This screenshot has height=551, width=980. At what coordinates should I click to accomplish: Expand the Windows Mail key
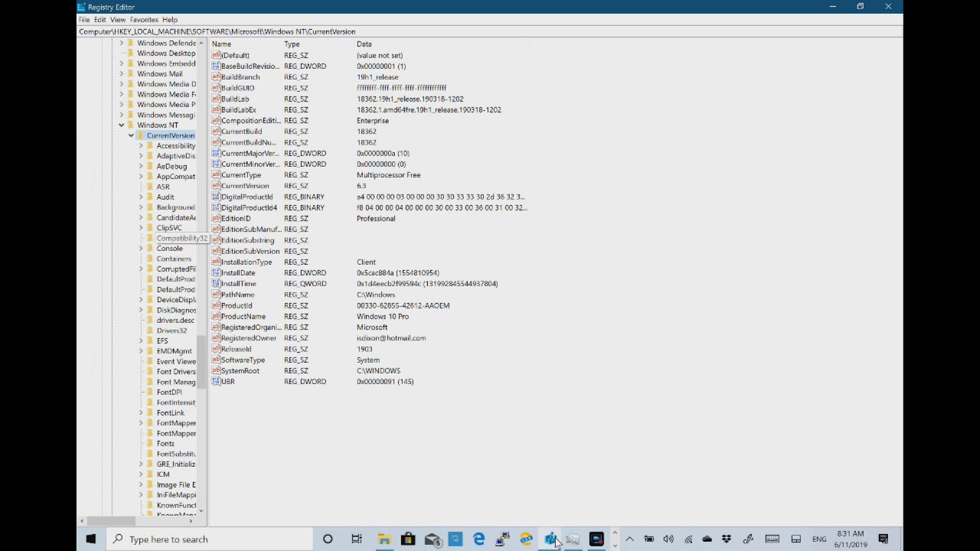click(121, 73)
